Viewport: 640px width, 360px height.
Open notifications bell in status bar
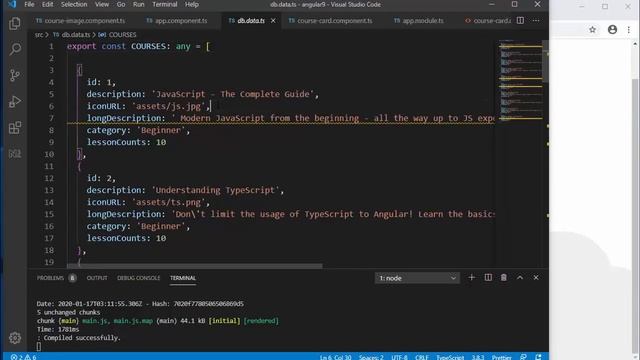click(538, 357)
